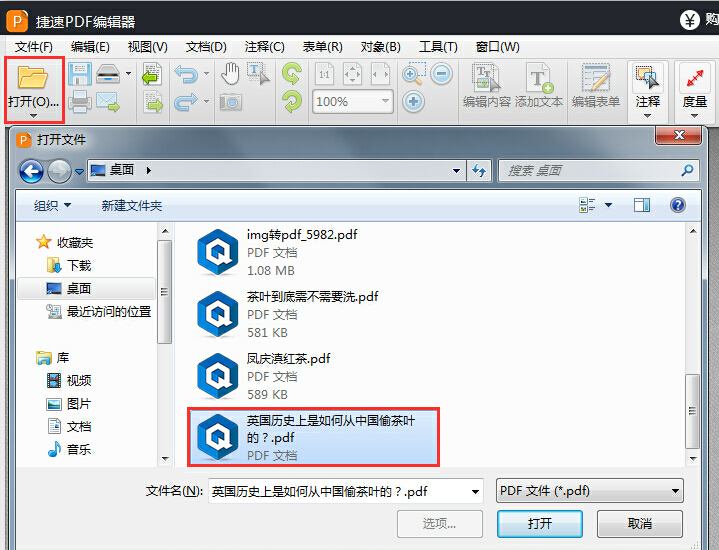
Task: Click the 打开 button in dialog
Action: tap(540, 524)
